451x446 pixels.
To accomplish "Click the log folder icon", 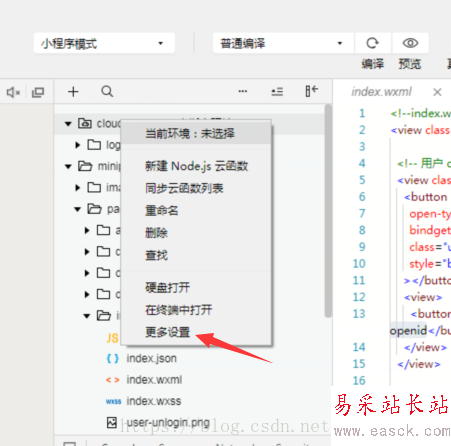I will point(94,144).
